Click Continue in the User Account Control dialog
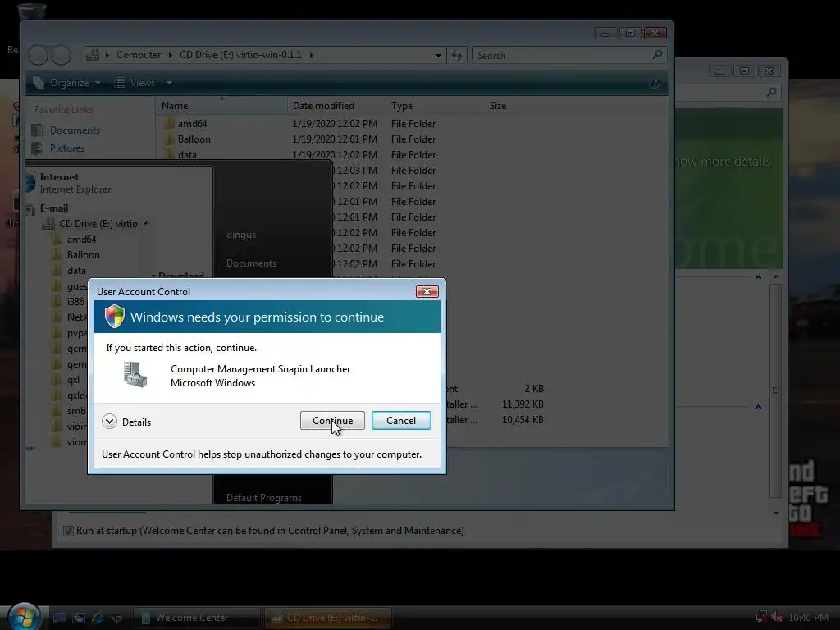840x630 pixels. click(332, 421)
